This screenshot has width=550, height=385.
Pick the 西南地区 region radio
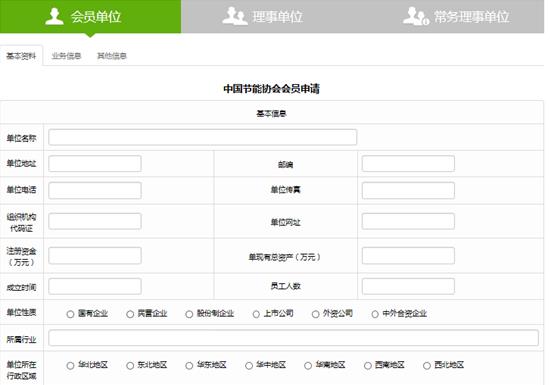(368, 366)
